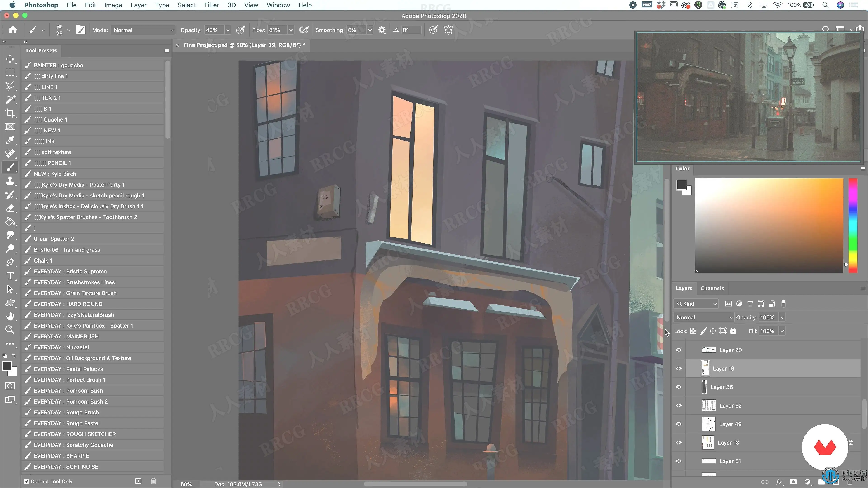Switch to the Channels tab

pos(712,288)
